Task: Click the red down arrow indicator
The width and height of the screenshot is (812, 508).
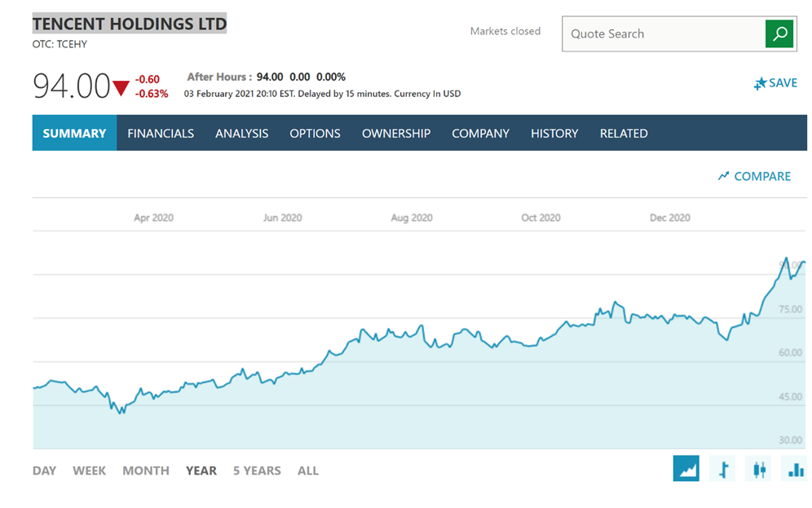Action: 121,88
